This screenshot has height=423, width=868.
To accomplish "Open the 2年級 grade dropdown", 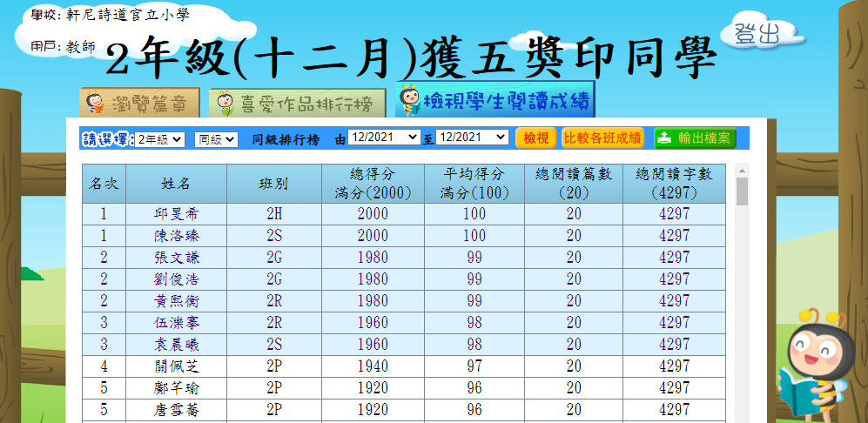I will [x=159, y=138].
